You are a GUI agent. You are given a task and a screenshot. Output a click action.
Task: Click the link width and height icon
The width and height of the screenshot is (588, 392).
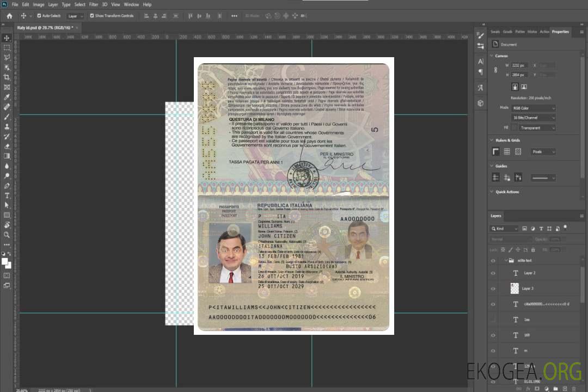tap(496, 70)
